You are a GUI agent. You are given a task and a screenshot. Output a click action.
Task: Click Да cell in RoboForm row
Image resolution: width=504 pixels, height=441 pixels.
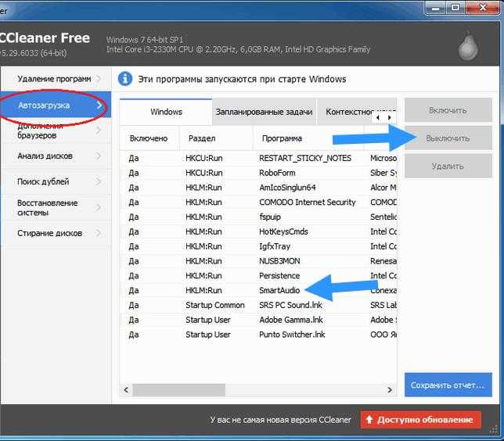pos(134,173)
